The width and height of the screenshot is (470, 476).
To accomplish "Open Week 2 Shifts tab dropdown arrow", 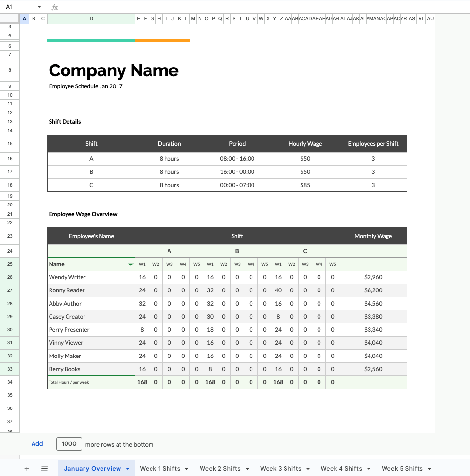I will [x=247, y=469].
